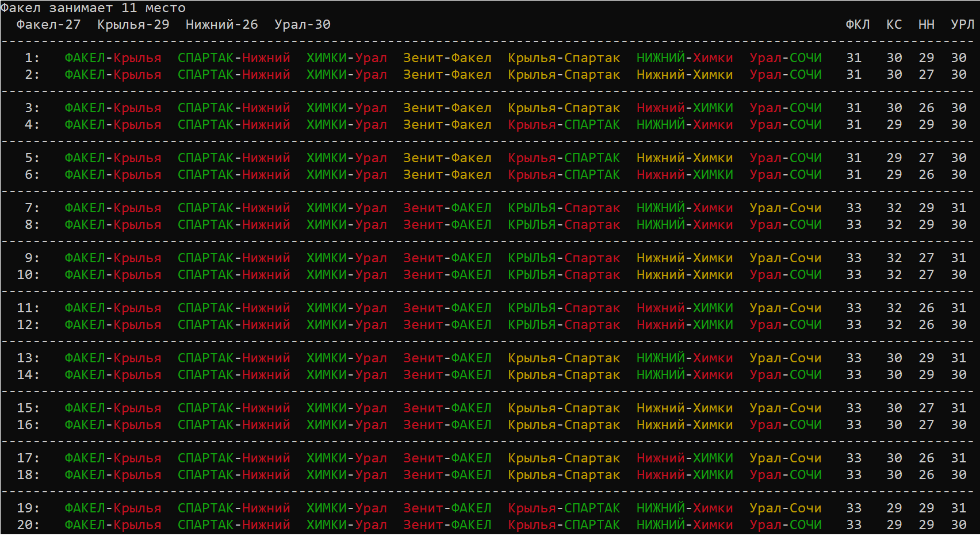Click "Факел-27" in the standings line
This screenshot has height=540, width=980.
(x=48, y=25)
